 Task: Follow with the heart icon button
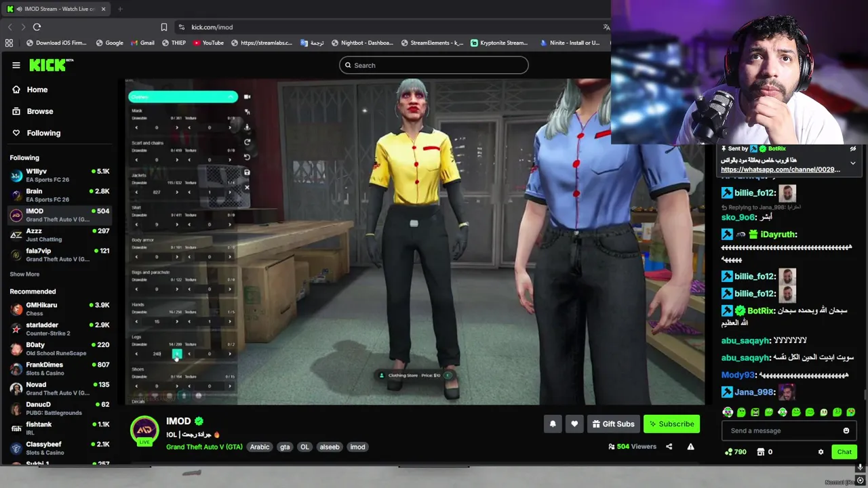pos(574,424)
